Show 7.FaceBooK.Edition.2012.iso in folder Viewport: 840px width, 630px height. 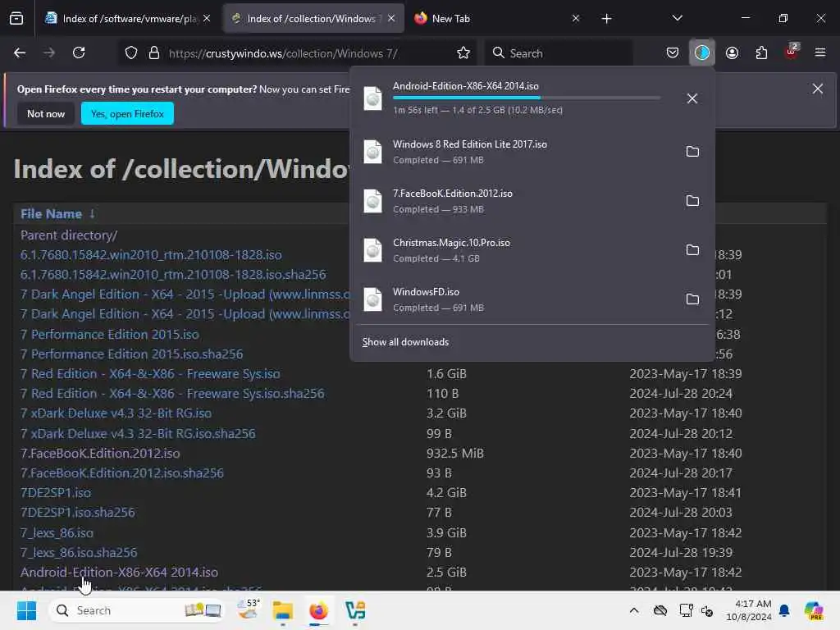pos(692,201)
